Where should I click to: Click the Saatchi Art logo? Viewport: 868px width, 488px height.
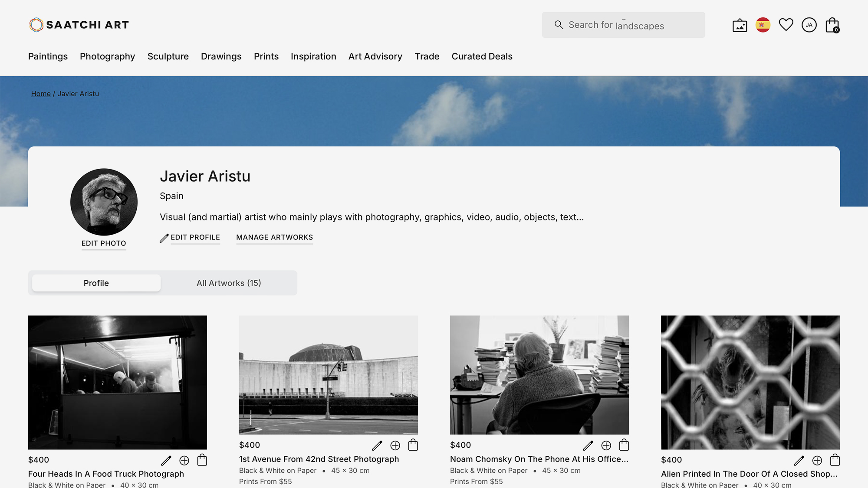79,25
